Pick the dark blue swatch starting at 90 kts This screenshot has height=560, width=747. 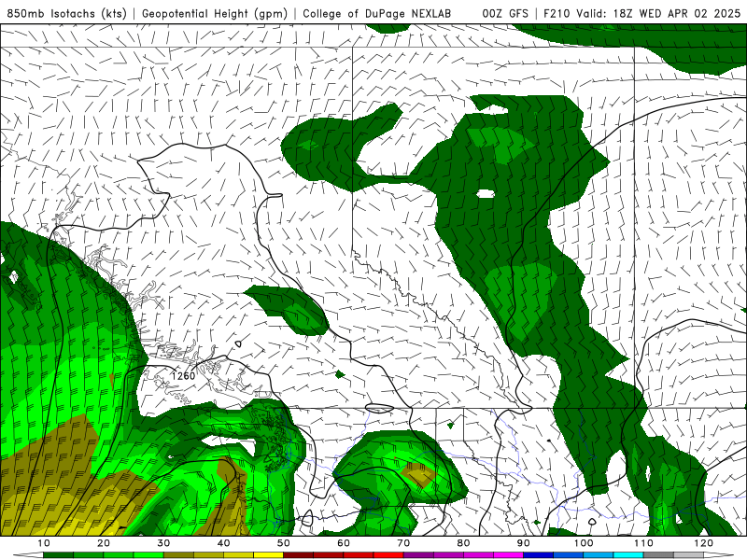[x=539, y=555]
